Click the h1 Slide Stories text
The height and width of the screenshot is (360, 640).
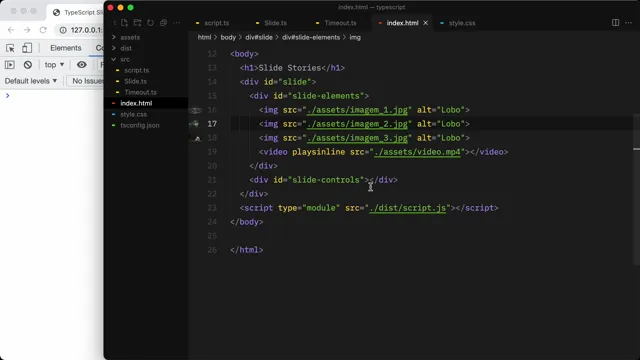tap(289, 68)
